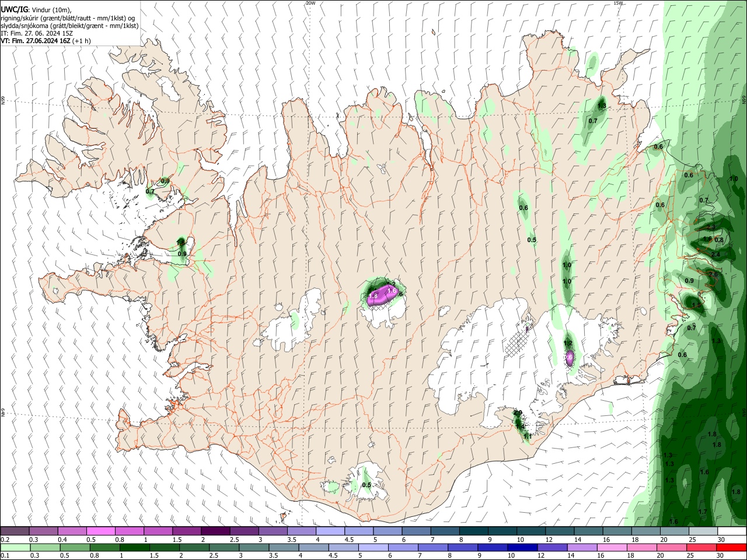
Task: Click the upper legend swatch between 0.2 and 0.3
Action: coord(15,531)
